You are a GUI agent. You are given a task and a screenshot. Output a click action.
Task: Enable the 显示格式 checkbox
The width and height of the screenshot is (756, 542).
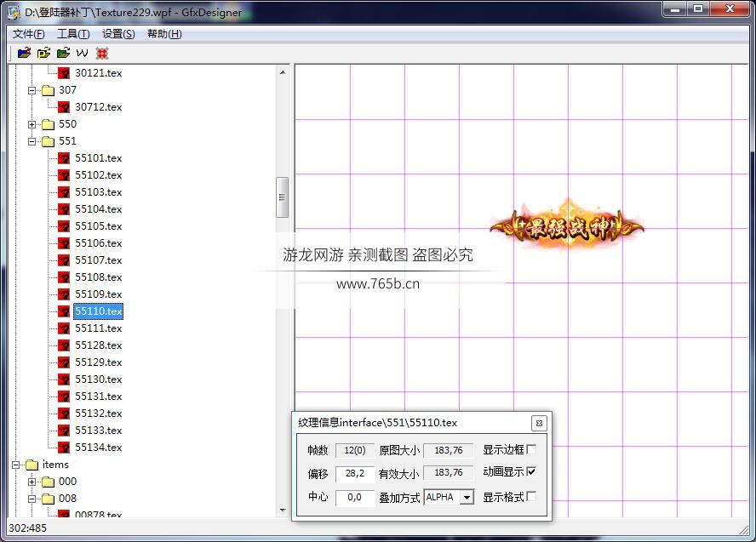point(531,496)
